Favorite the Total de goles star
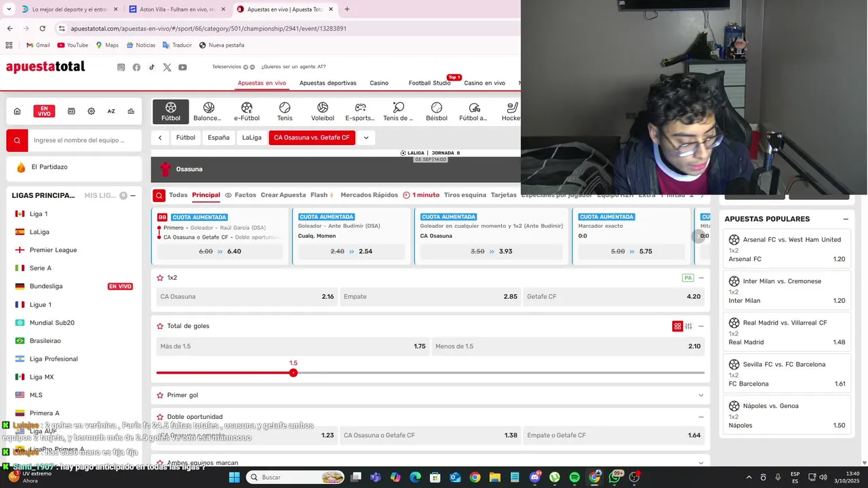This screenshot has width=868, height=488. 160,326
